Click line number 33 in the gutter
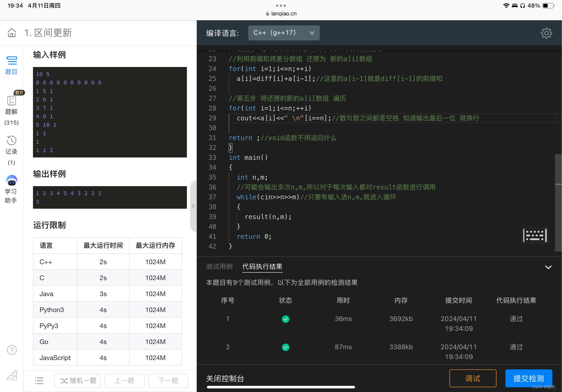This screenshot has height=392, width=562. [212, 157]
